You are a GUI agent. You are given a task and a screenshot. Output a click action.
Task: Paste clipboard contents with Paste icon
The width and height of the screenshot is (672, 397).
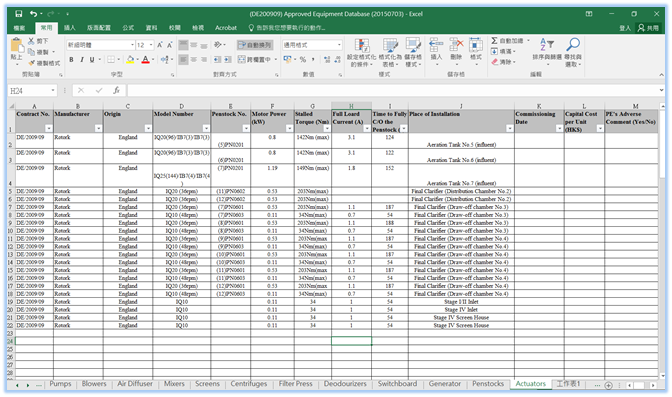17,46
